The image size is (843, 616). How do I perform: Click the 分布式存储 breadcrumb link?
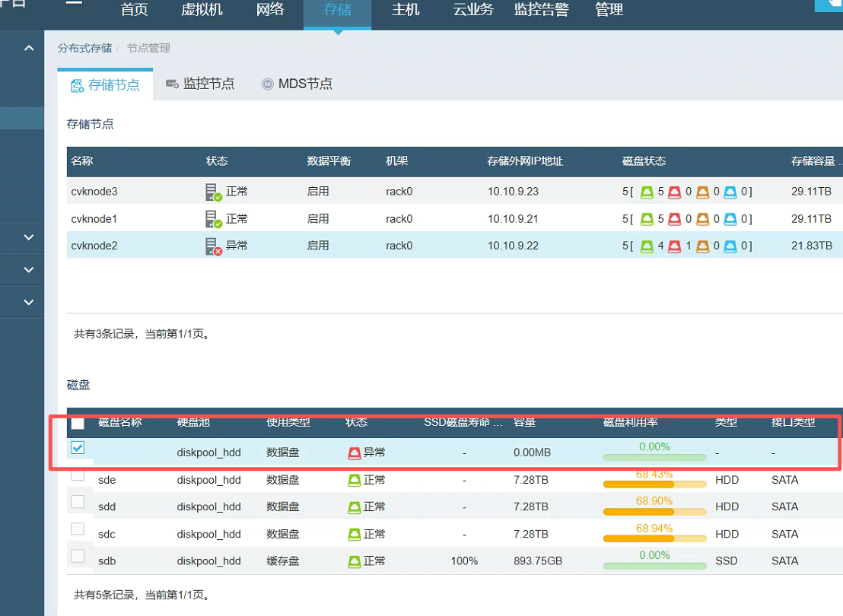click(84, 48)
